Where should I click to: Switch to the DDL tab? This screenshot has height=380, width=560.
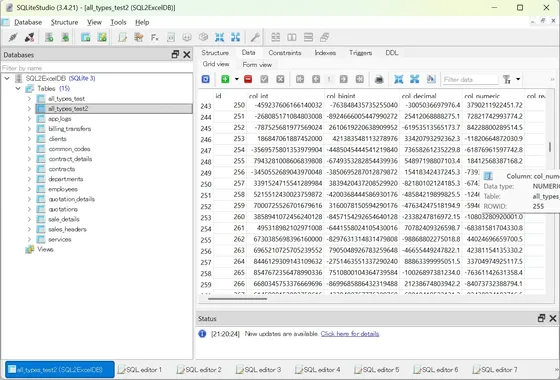pos(392,53)
